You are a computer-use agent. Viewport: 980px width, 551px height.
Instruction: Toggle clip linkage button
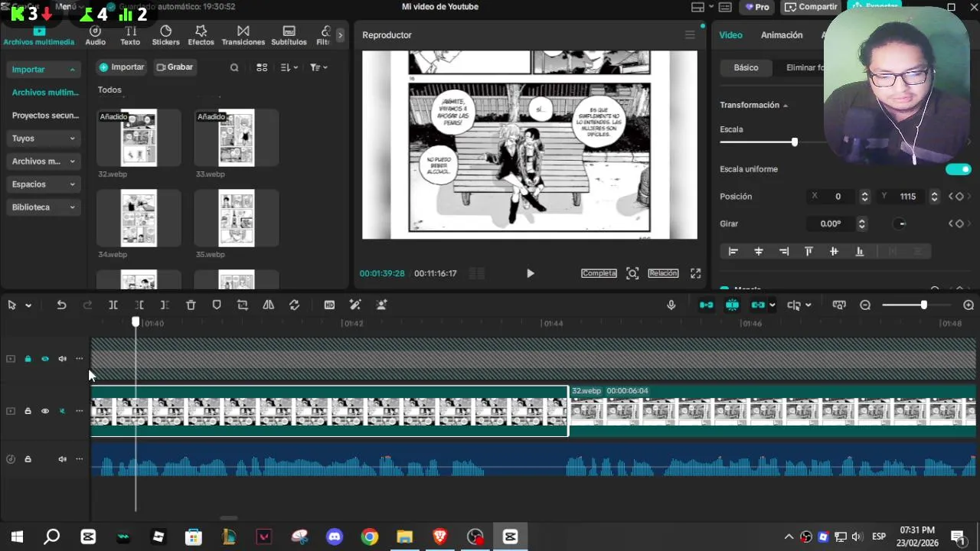point(758,305)
